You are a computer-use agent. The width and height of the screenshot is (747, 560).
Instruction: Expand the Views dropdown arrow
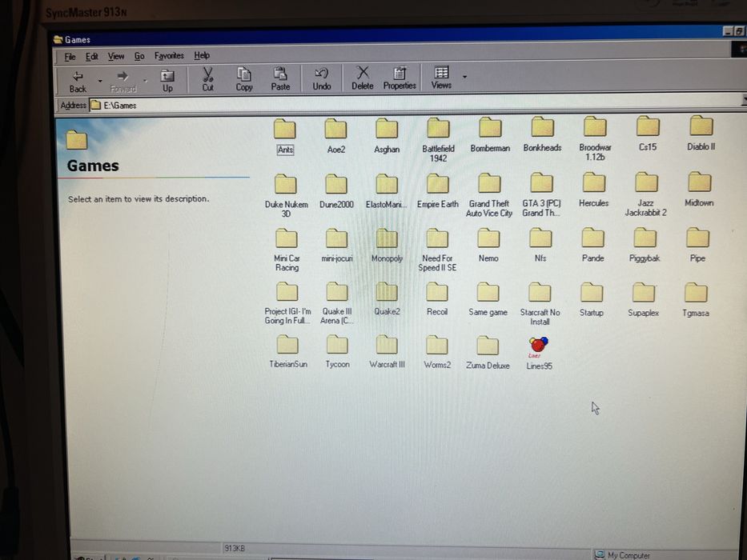(464, 77)
